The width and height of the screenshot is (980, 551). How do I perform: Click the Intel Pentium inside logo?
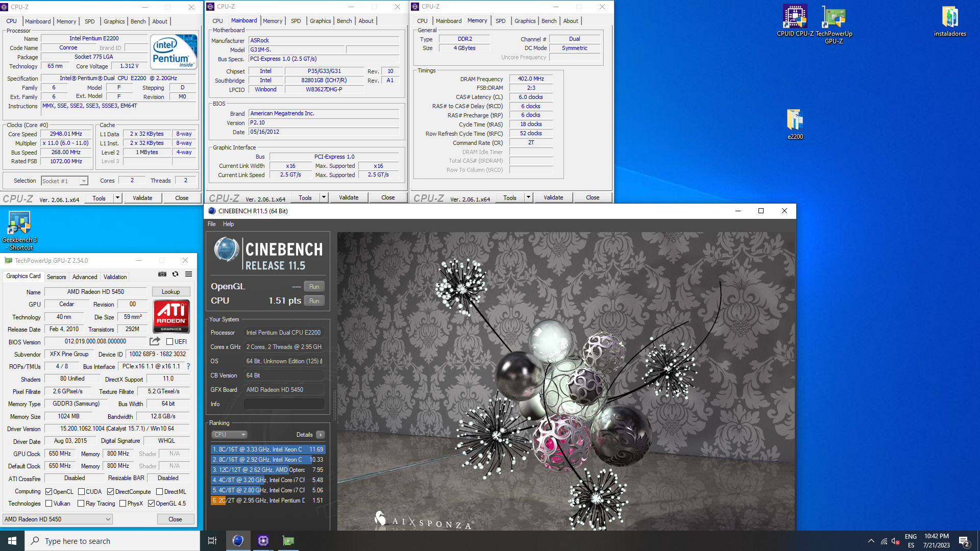(x=174, y=53)
